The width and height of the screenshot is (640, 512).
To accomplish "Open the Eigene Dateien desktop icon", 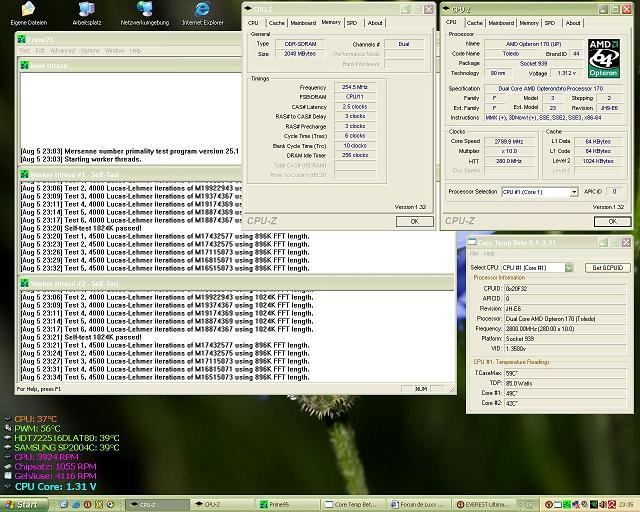I will [x=30, y=11].
